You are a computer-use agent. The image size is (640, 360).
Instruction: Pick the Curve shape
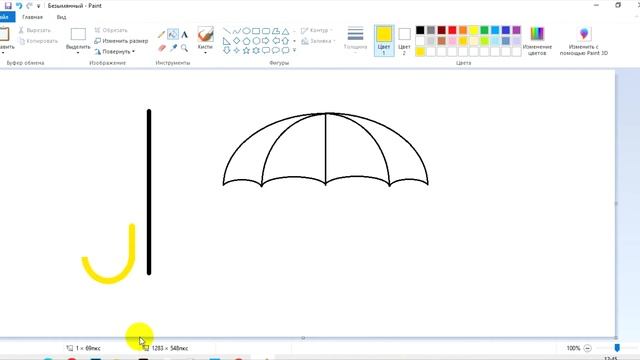[x=237, y=31]
